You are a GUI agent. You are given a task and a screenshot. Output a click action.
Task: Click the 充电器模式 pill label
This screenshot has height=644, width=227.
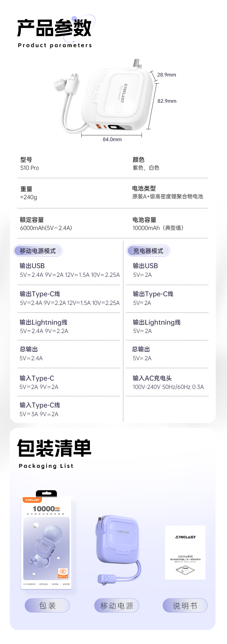point(148,251)
